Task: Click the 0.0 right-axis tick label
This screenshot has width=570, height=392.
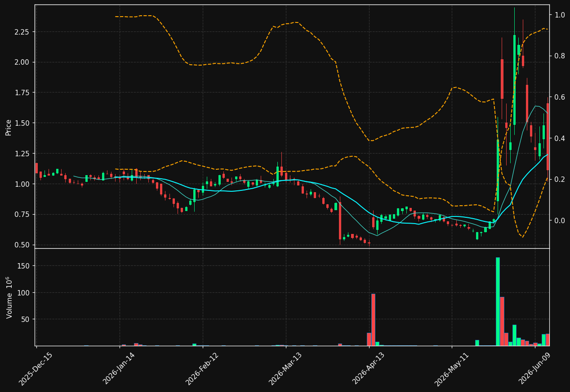Action: (x=560, y=221)
